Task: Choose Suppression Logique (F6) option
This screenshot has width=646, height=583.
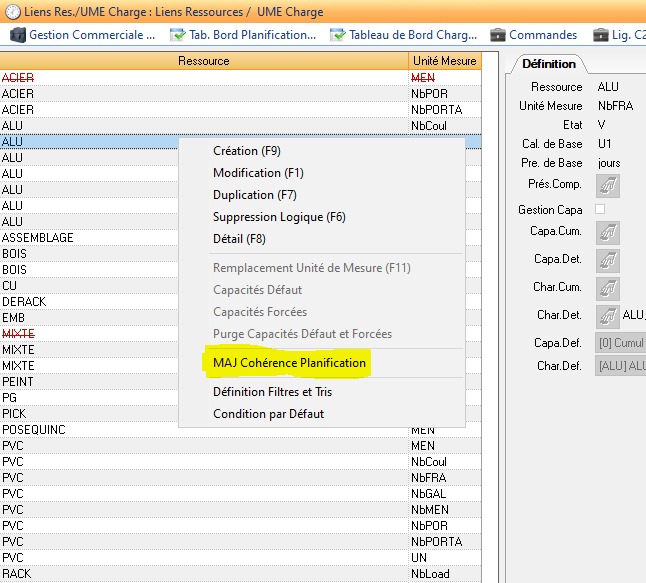Action: (x=279, y=217)
